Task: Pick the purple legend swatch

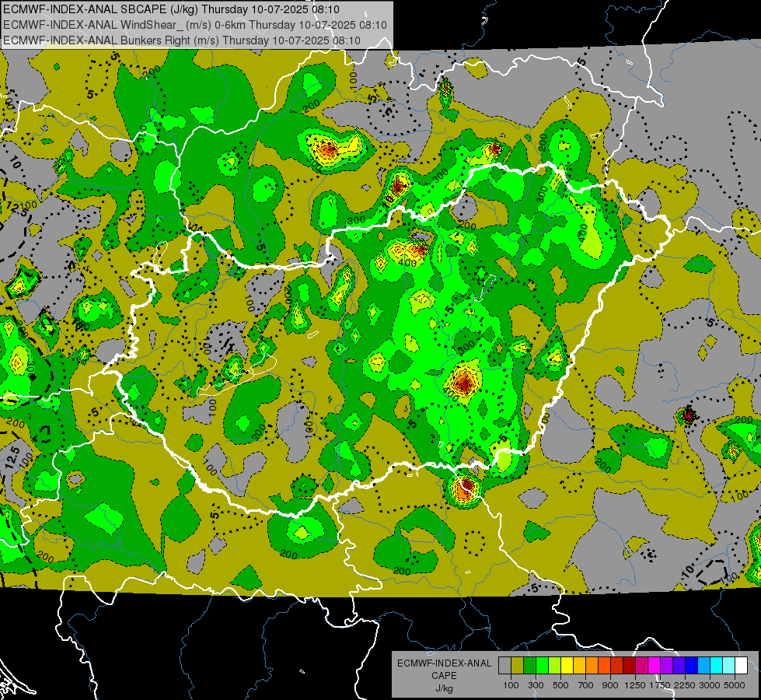Action: point(666,666)
